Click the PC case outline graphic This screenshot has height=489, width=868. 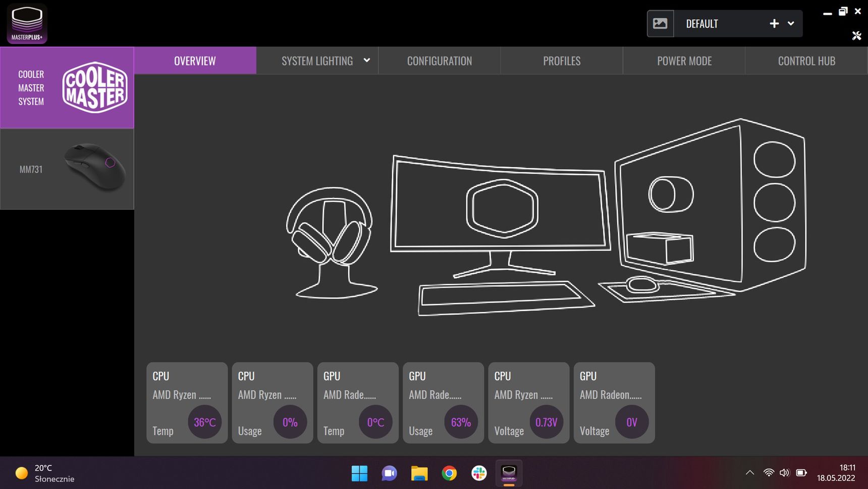point(711,205)
